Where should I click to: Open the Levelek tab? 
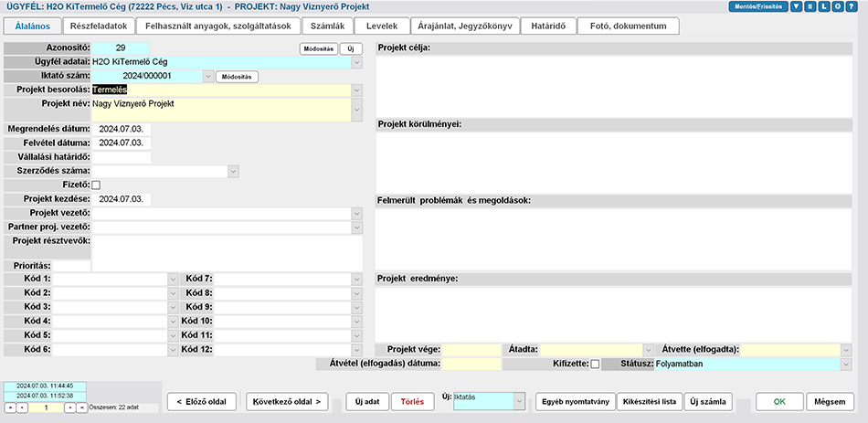pyautogui.click(x=381, y=26)
